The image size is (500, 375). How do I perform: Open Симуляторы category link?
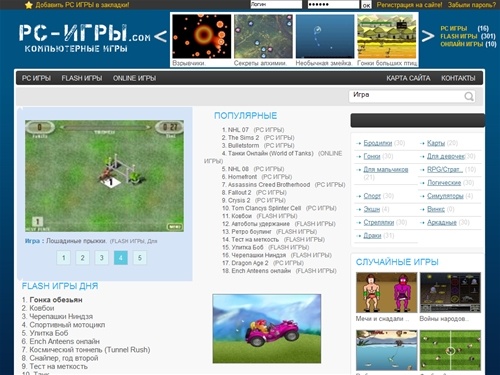[445, 196]
